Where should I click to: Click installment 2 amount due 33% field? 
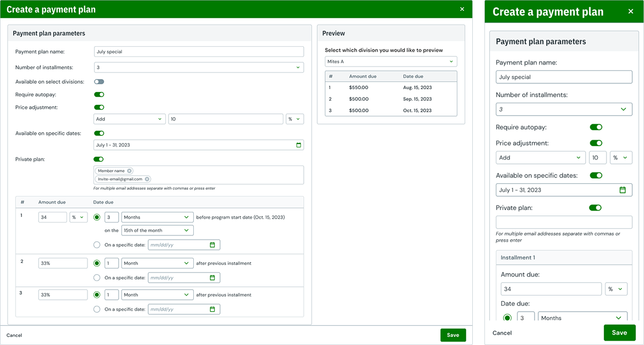[63, 263]
